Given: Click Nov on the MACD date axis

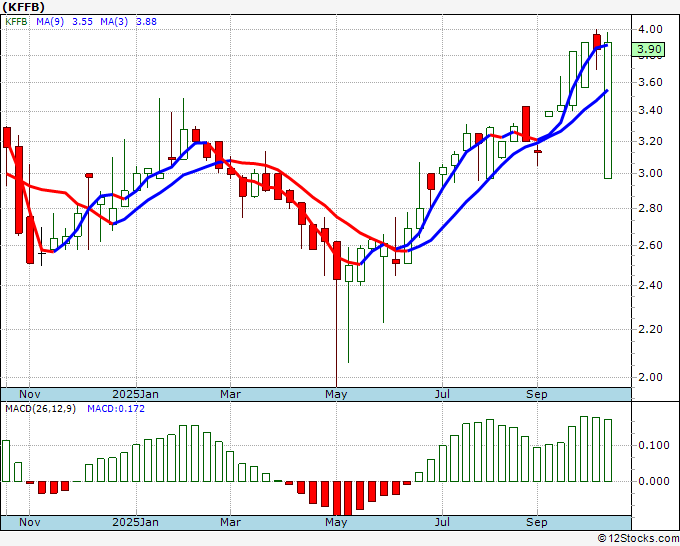Looking at the screenshot, I should (x=29, y=522).
